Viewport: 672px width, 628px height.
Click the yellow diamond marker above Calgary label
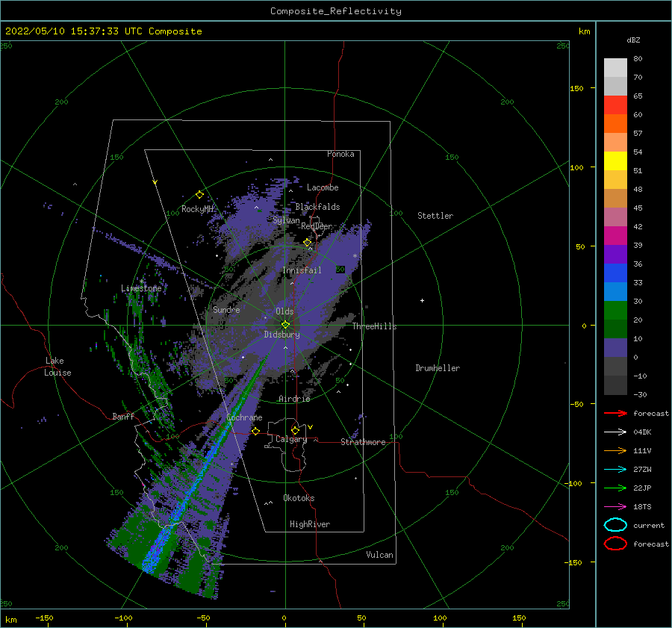[295, 430]
